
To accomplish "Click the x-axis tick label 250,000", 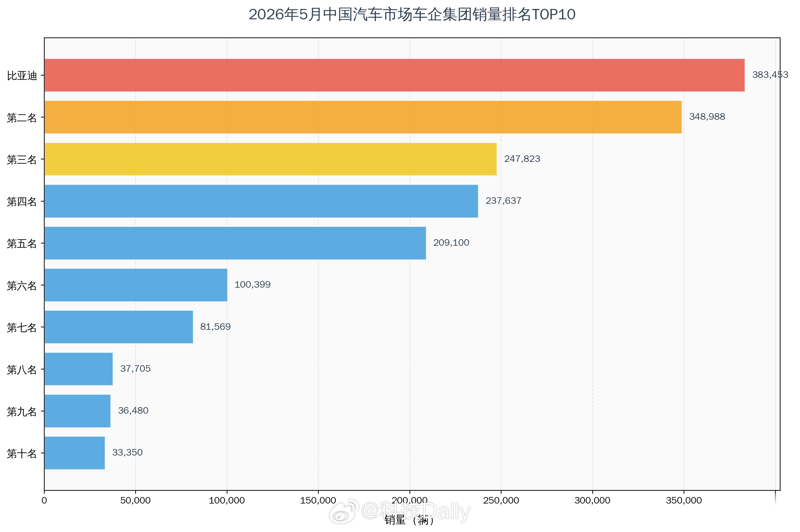I will tap(501, 500).
